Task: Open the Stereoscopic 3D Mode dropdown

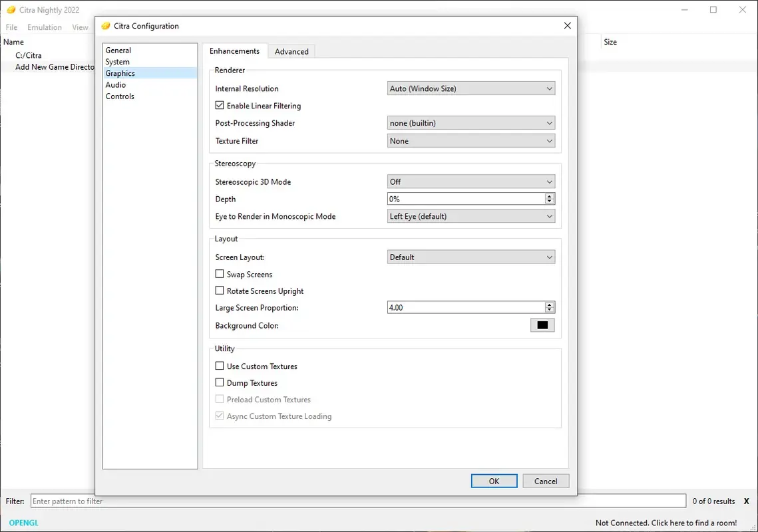Action: [471, 181]
